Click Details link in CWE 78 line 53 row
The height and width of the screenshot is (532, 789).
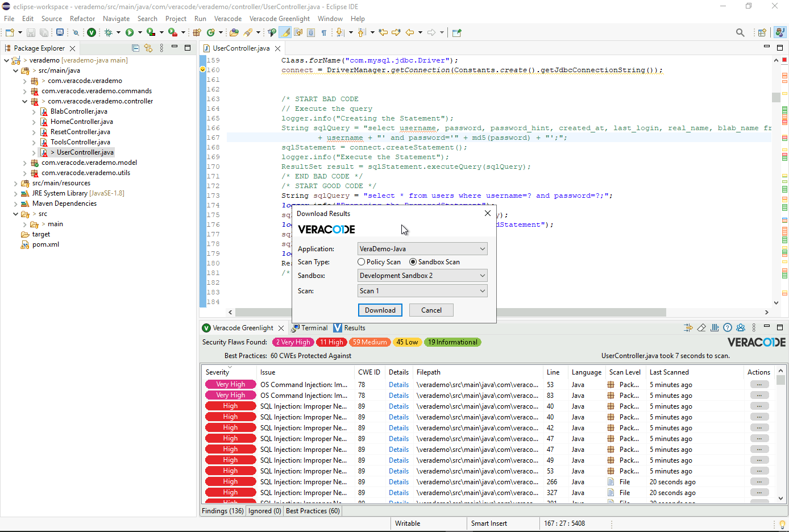[x=398, y=385]
